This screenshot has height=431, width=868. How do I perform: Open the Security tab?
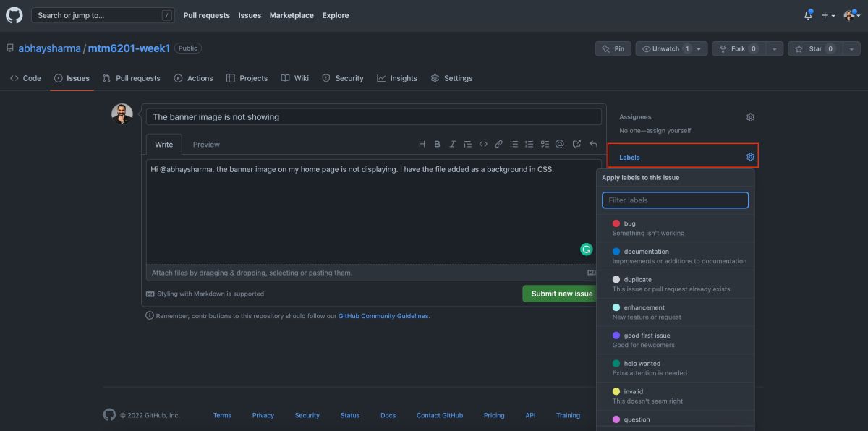click(343, 78)
